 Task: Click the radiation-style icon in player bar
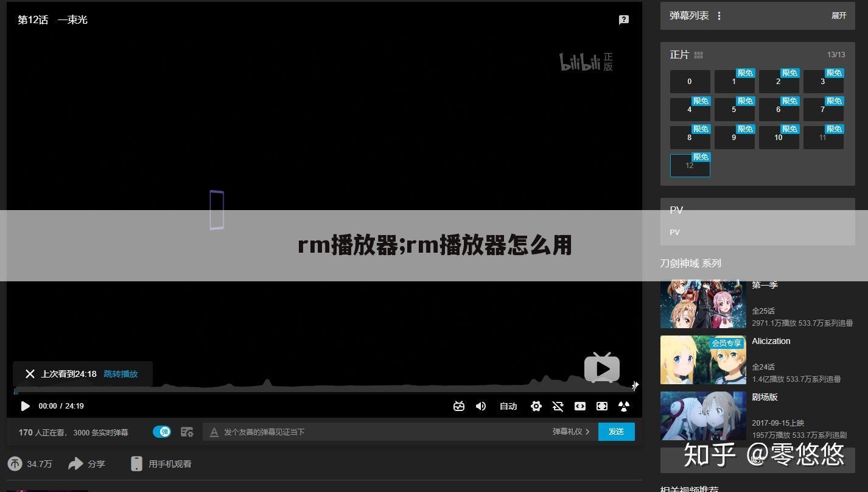(x=624, y=406)
